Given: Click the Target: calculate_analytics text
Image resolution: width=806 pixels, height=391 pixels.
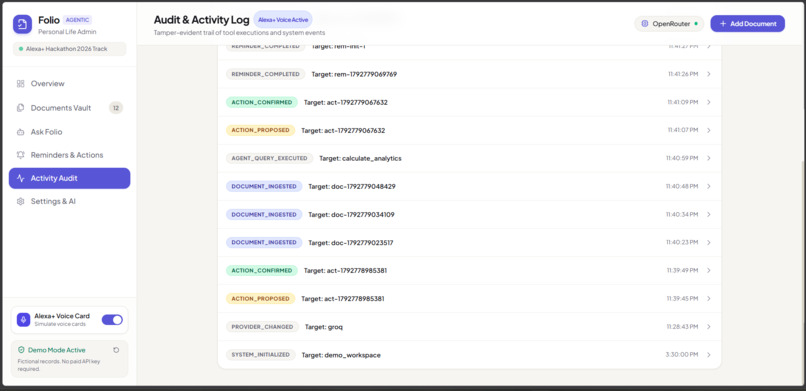Looking at the screenshot, I should (360, 158).
